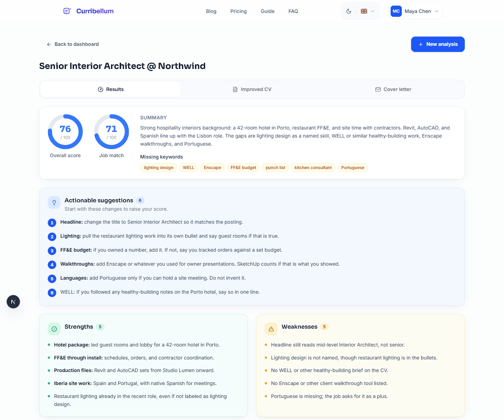Click the Overall score 76 gauge
504x420 pixels.
[65, 132]
